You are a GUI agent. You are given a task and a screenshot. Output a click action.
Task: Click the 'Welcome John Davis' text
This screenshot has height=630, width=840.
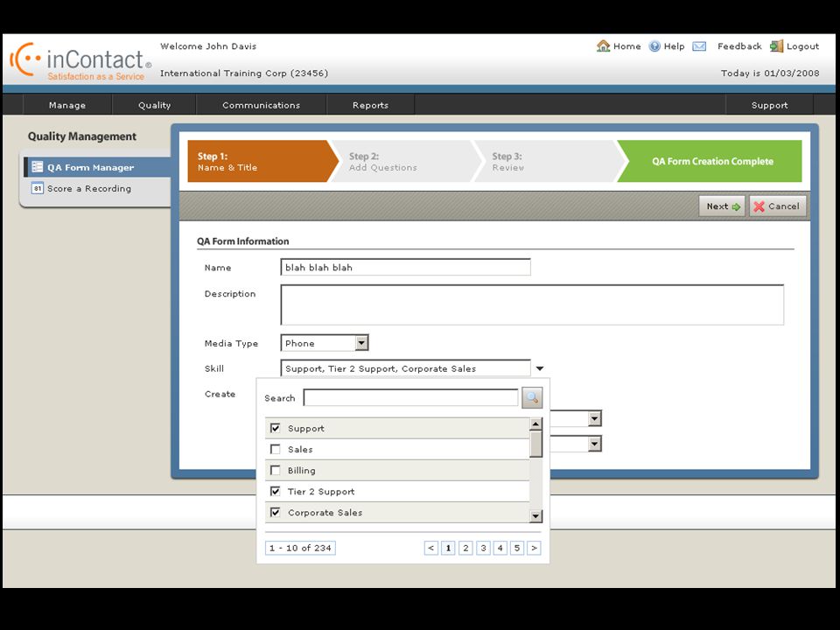(208, 46)
